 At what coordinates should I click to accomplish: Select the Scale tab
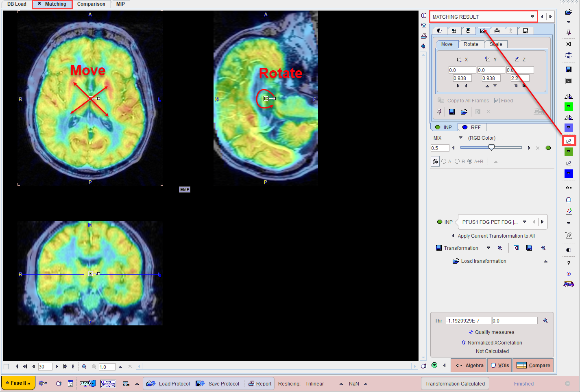click(x=496, y=44)
